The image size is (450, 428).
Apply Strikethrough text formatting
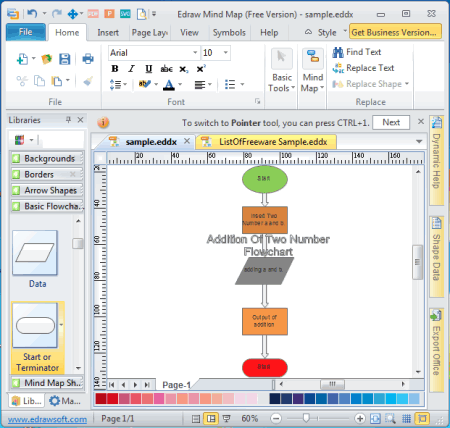(x=166, y=69)
